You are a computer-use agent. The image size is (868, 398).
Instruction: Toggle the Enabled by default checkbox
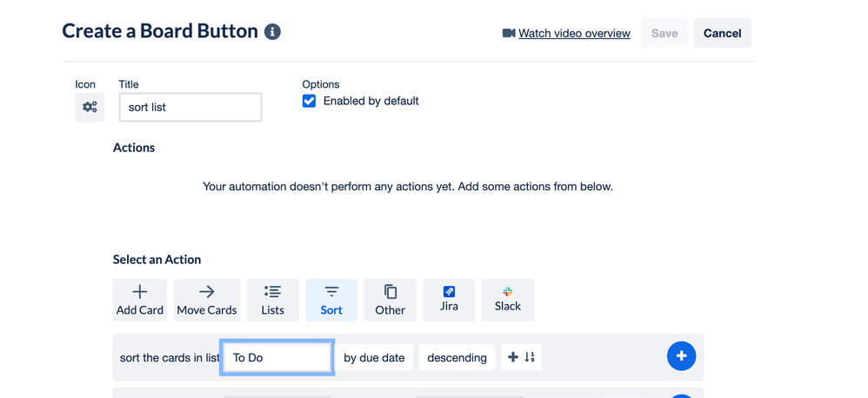pos(309,101)
